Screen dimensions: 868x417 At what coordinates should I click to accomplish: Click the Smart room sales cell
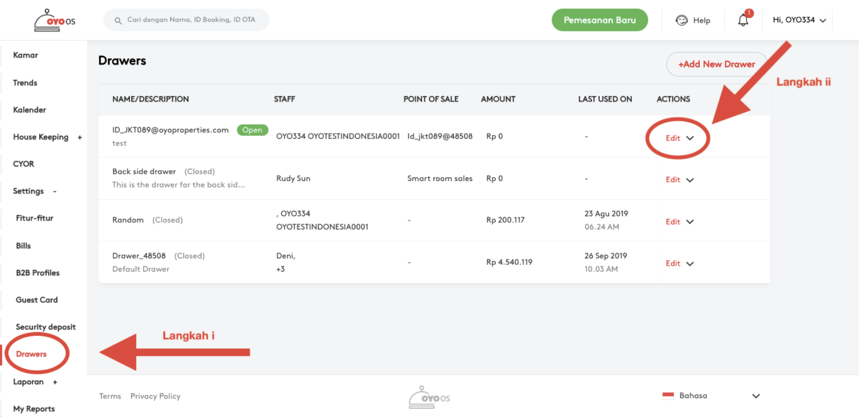[x=440, y=179]
